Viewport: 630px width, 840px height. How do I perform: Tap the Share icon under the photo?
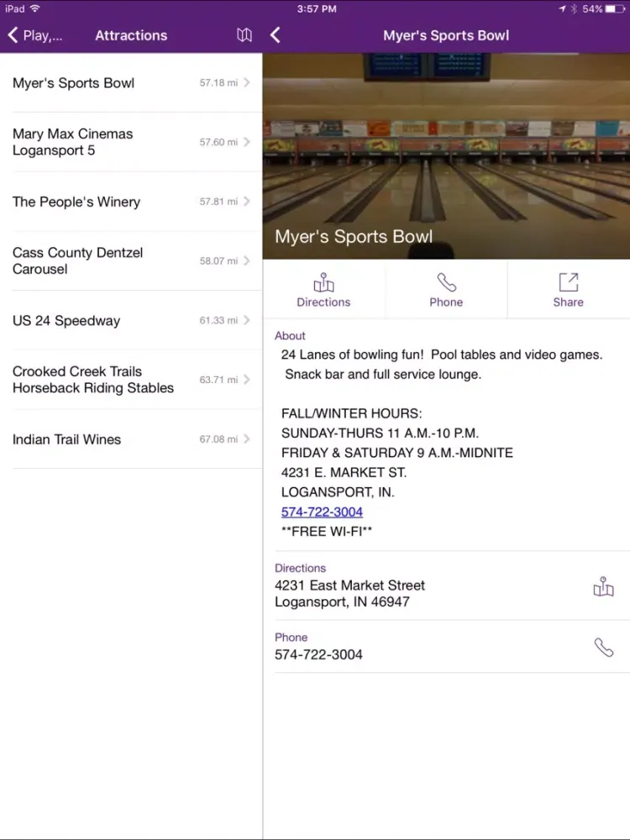569,281
